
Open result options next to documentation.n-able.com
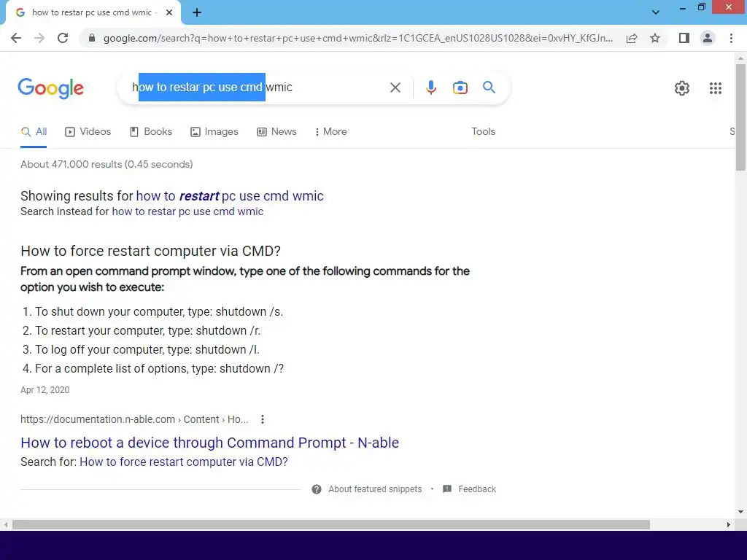pos(262,419)
